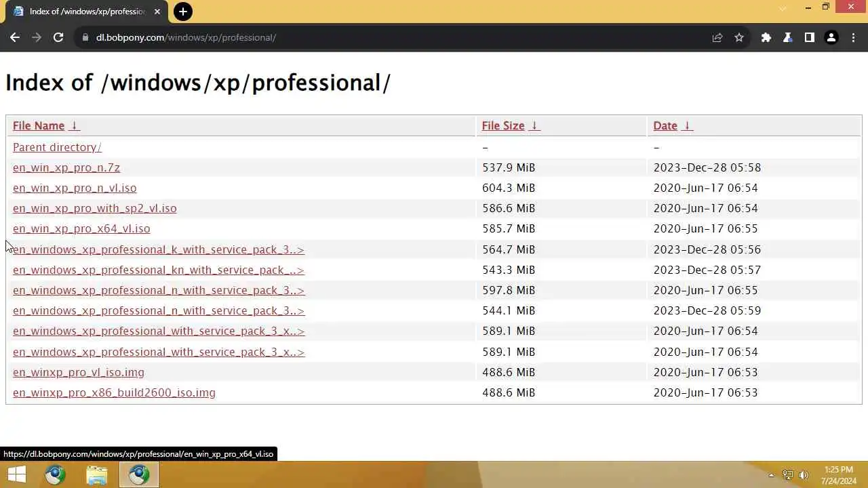Click the size of en_winxp_pro_vl_iso.img

tap(509, 372)
